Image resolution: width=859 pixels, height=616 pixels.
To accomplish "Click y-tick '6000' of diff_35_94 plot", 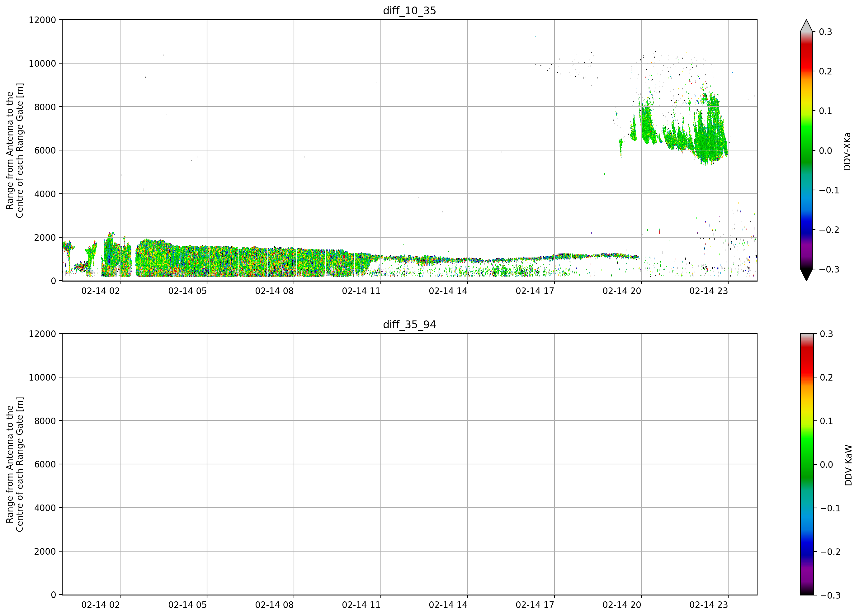I will [x=45, y=464].
